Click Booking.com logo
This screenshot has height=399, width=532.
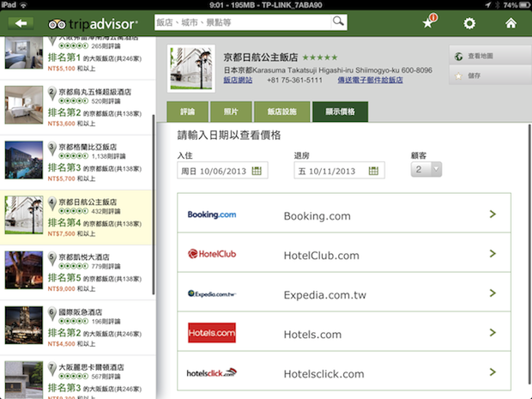[212, 215]
